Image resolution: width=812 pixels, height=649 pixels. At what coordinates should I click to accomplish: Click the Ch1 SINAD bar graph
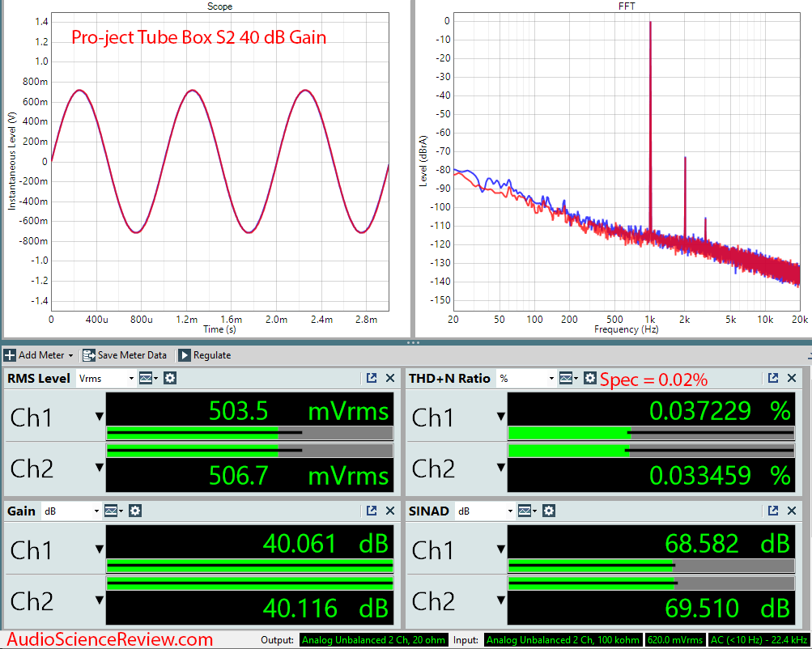tap(651, 566)
